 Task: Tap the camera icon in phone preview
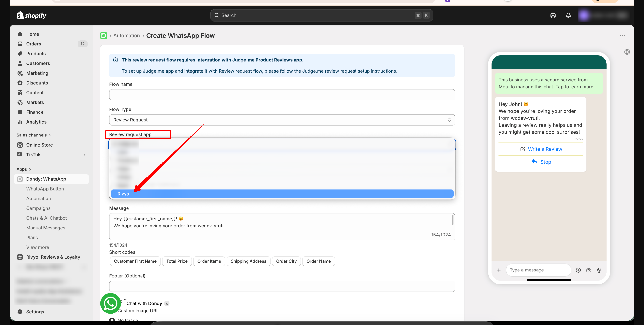tap(588, 270)
